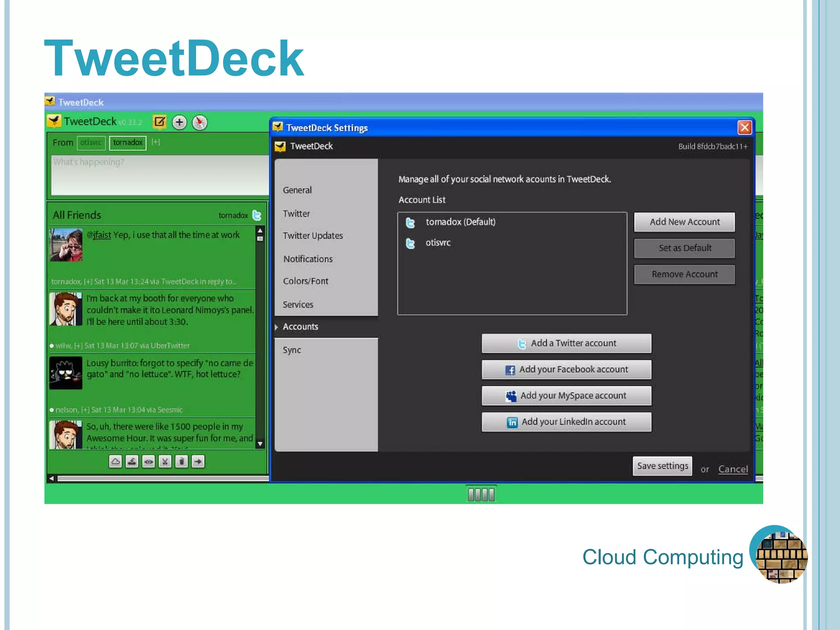Open Services settings section
The width and height of the screenshot is (840, 630).
tap(298, 305)
